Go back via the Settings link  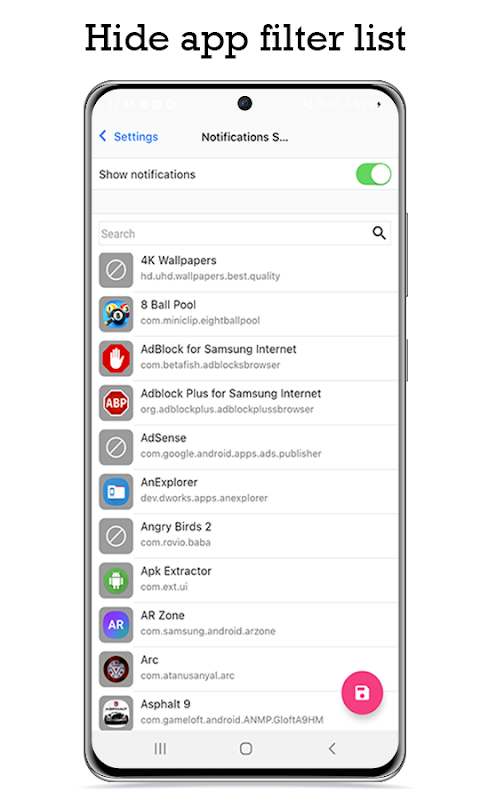(x=136, y=137)
